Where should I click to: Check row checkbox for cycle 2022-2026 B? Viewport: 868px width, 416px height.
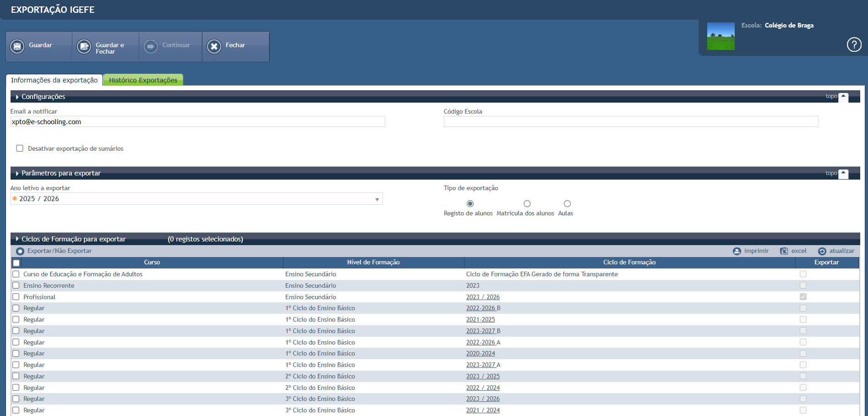[16, 308]
